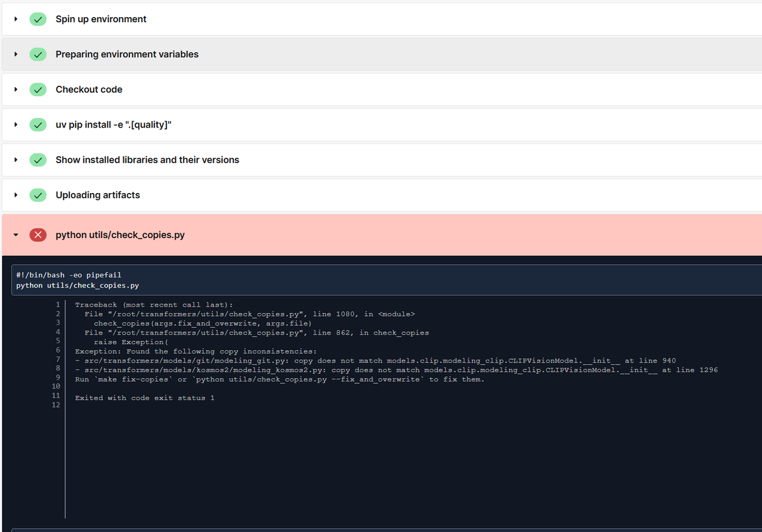Expand Show installed libraries step arrow
The image size is (762, 532).
pos(15,160)
